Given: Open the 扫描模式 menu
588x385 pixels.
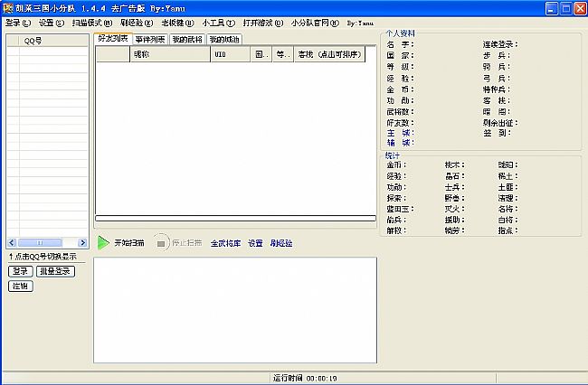Looking at the screenshot, I should [92, 23].
